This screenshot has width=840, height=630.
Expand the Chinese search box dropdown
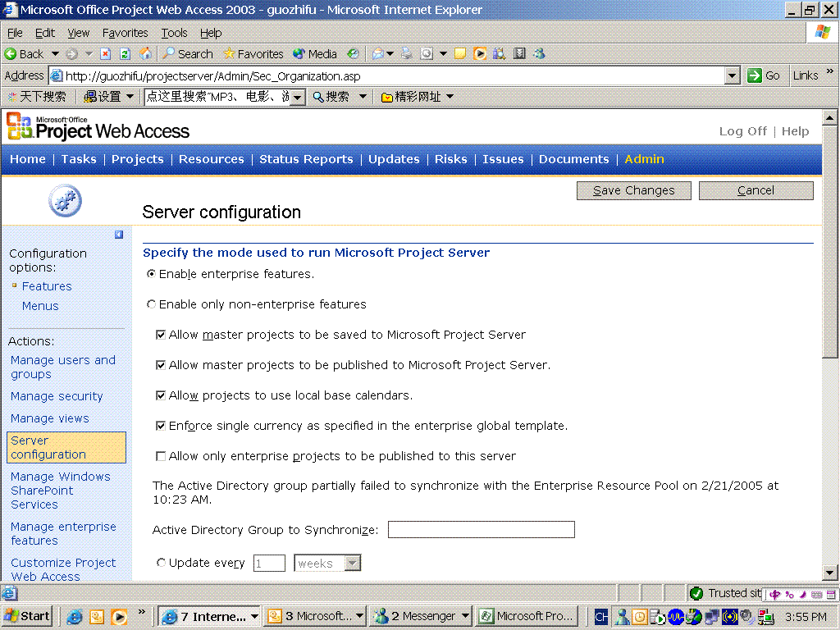point(298,98)
